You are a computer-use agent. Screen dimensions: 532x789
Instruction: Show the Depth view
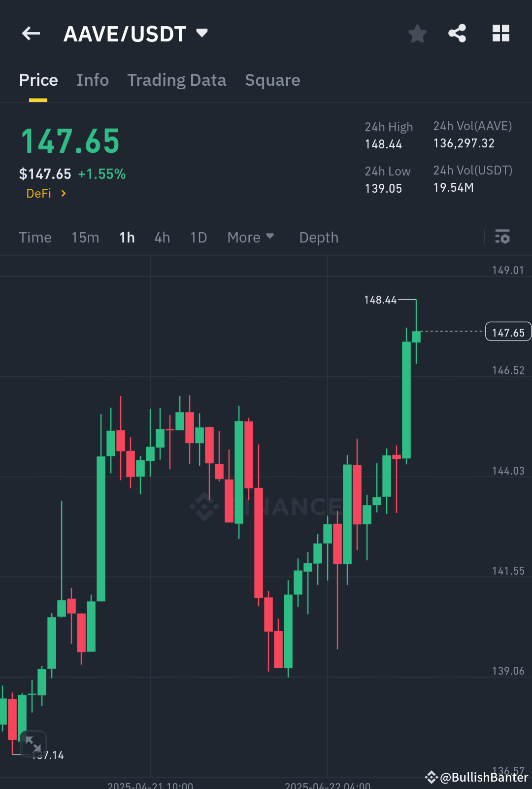318,237
